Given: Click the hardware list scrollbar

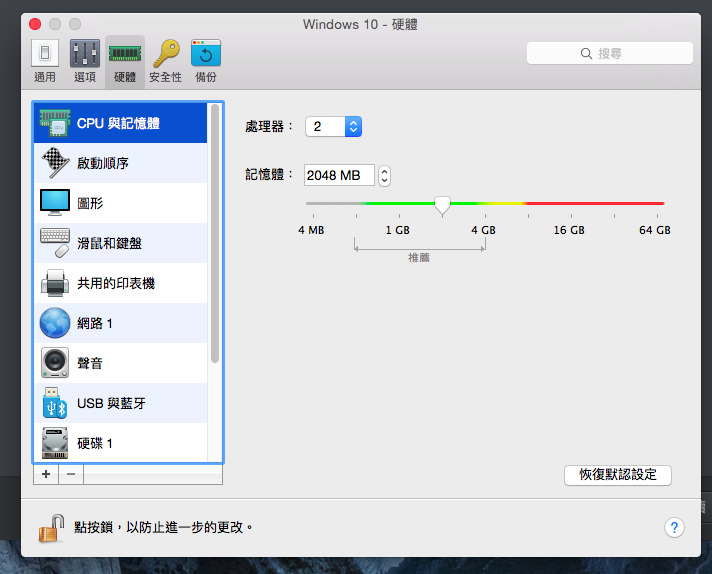Looking at the screenshot, I should pyautogui.click(x=215, y=233).
